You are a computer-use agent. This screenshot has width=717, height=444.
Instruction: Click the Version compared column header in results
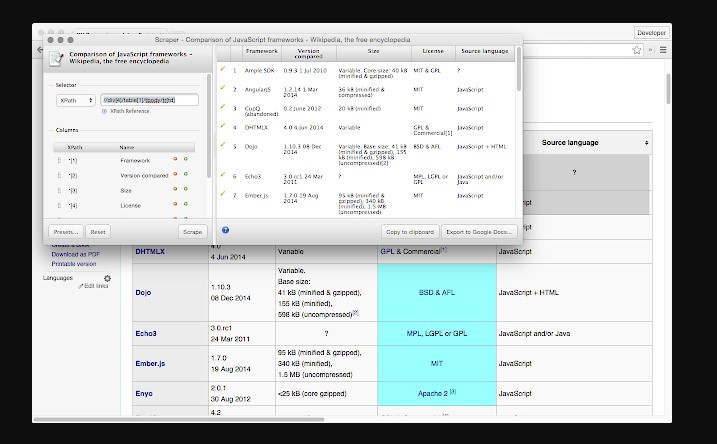click(309, 53)
